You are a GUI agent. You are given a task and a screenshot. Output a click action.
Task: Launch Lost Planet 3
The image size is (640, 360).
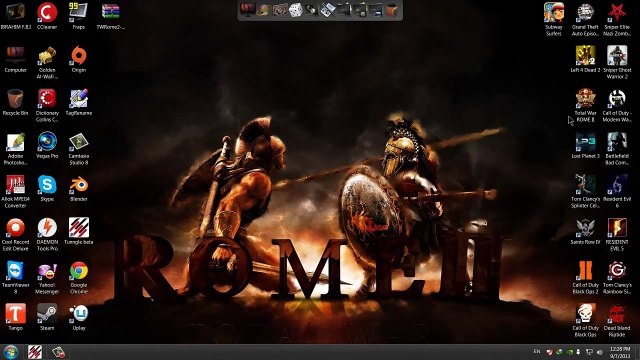click(x=585, y=145)
